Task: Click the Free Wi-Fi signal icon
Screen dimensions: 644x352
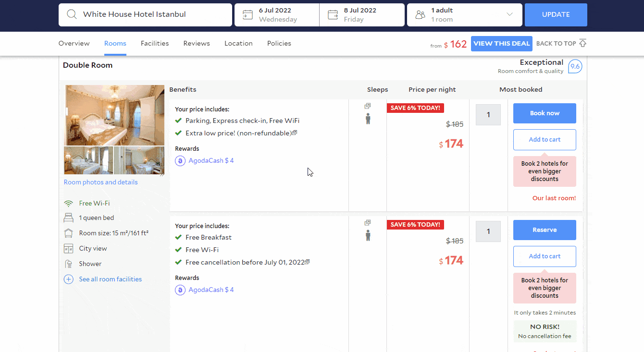Action: [68, 203]
